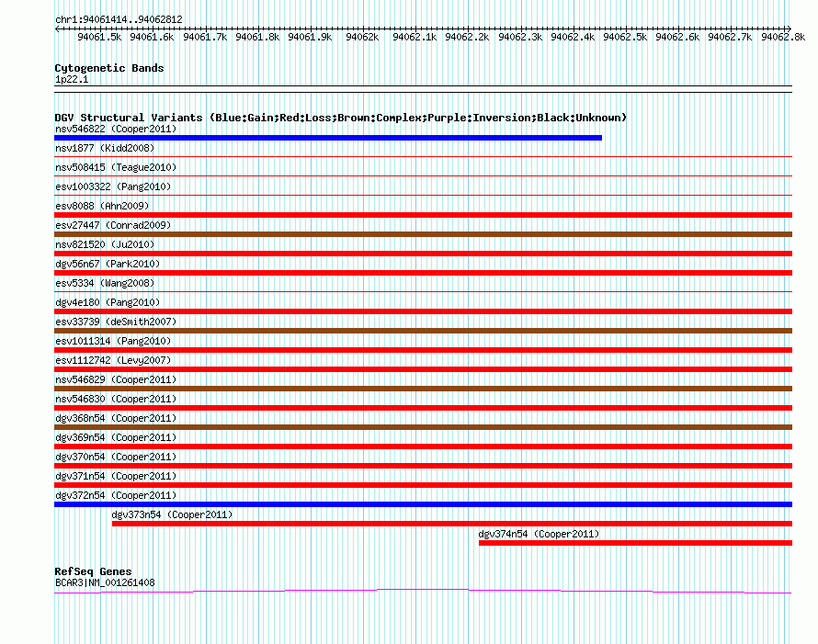The image size is (818, 644).
Task: Click the dgv373n54 red bar
Action: tap(452, 524)
